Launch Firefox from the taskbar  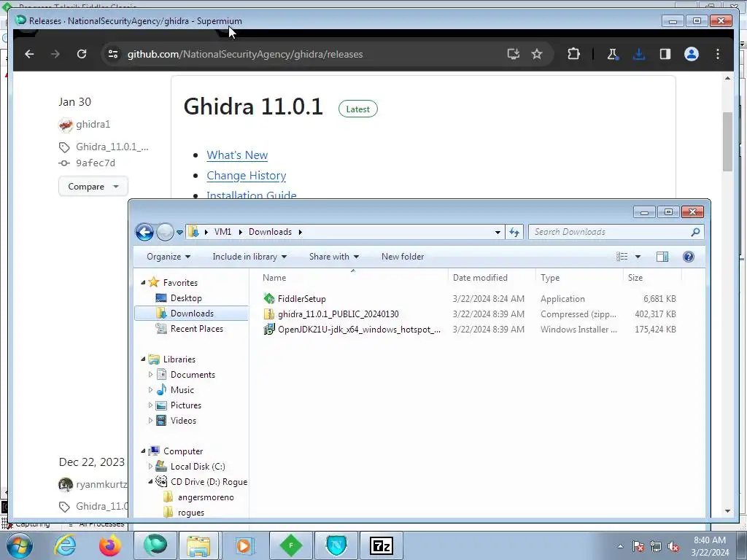(109, 545)
